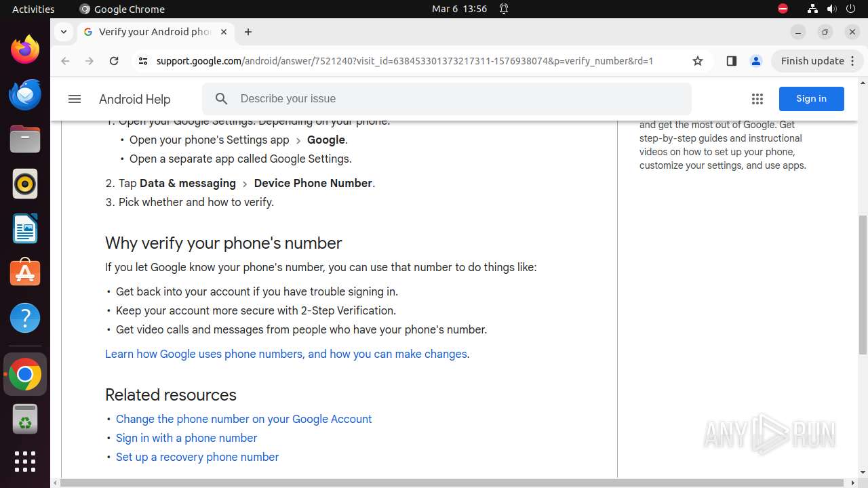Viewport: 868px width, 488px height.
Task: Go back with the browser back arrow
Action: pyautogui.click(x=65, y=61)
